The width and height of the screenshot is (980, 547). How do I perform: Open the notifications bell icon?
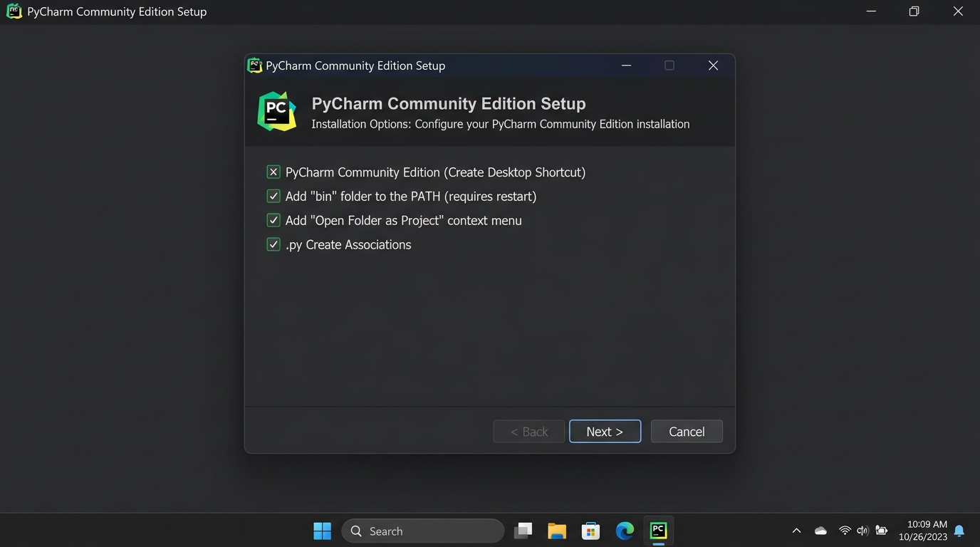(959, 531)
